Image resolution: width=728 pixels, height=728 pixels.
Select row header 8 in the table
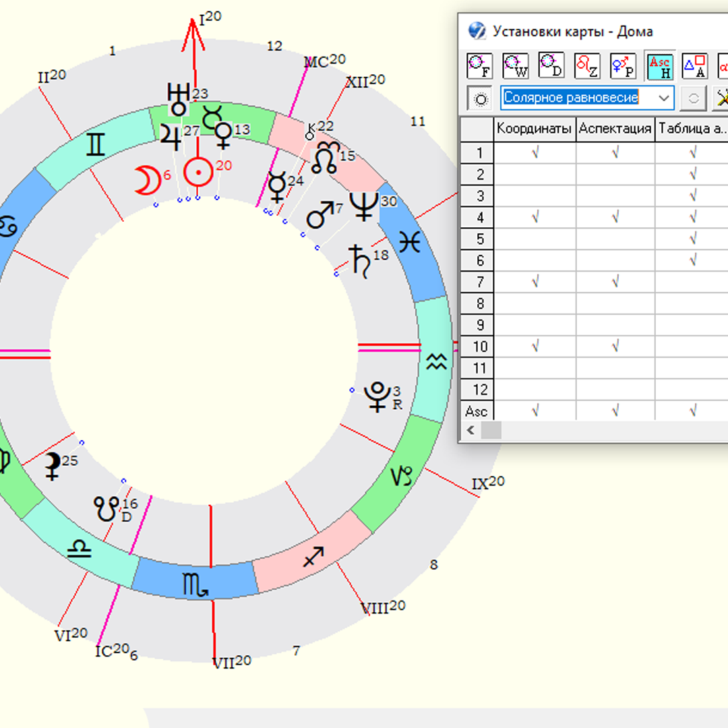[477, 303]
